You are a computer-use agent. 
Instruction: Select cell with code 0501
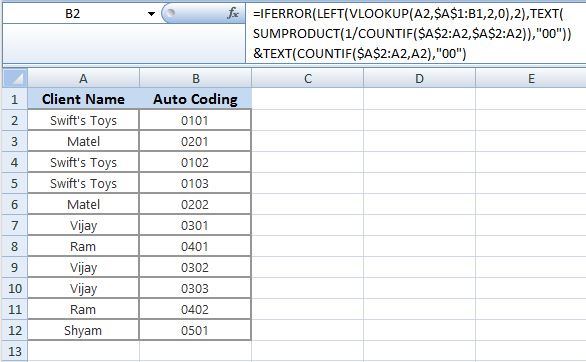(x=195, y=330)
